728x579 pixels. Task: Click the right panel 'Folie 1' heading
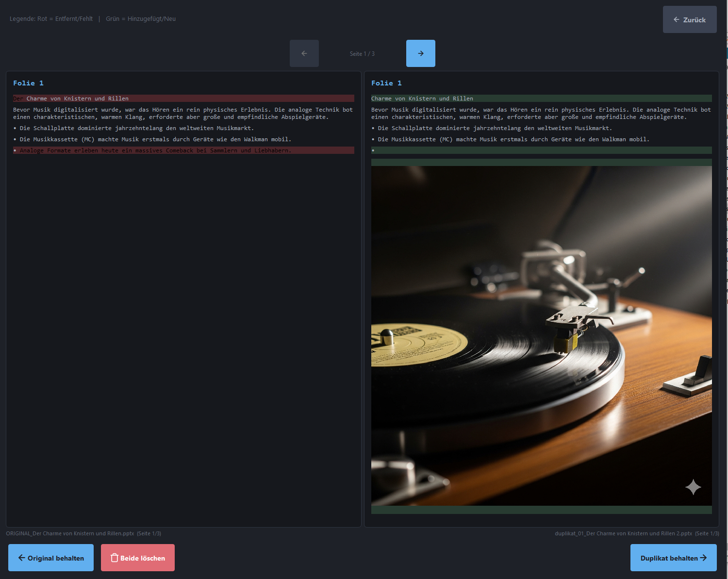(386, 83)
